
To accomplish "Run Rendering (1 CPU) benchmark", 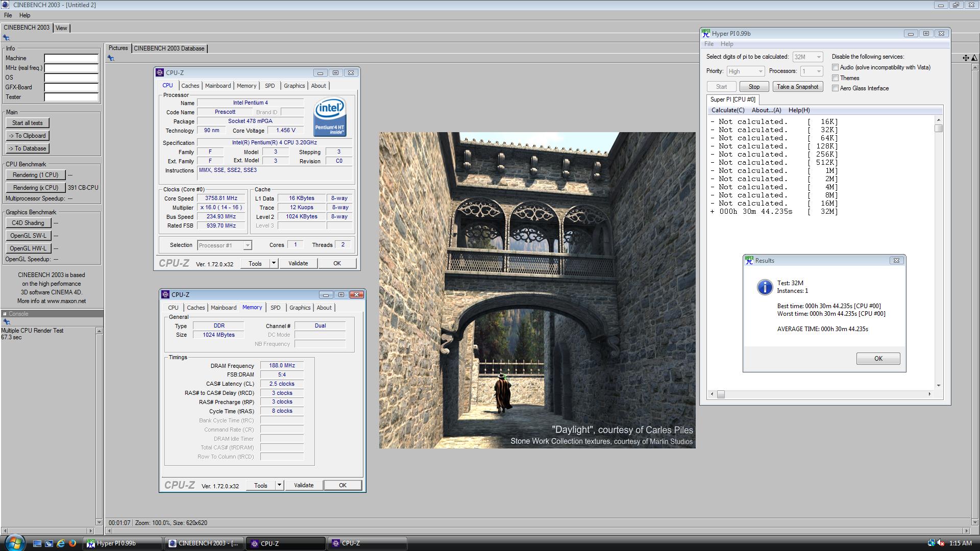I will point(36,175).
